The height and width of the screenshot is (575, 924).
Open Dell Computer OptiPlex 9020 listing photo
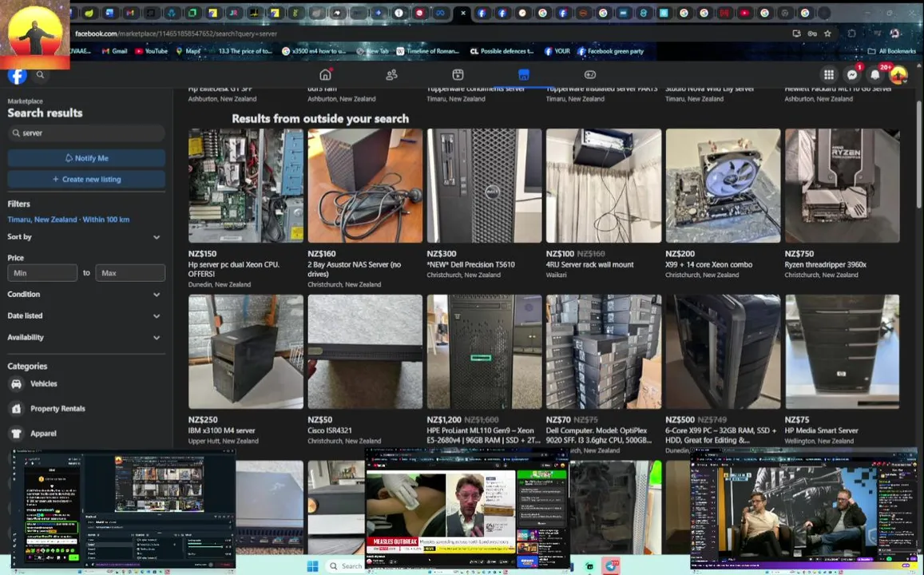click(x=604, y=351)
